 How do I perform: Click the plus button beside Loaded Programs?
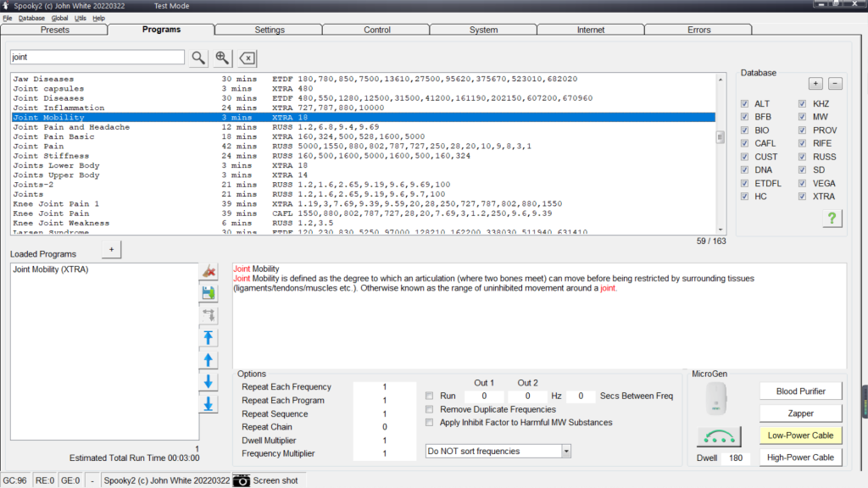110,249
